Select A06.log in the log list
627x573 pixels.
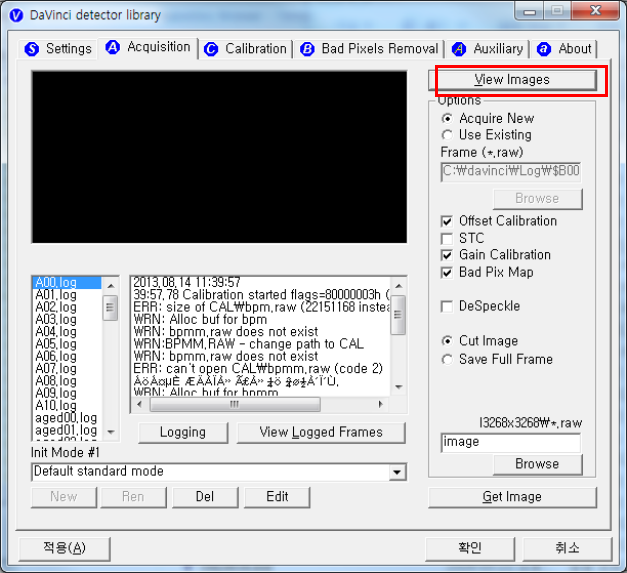(66, 357)
